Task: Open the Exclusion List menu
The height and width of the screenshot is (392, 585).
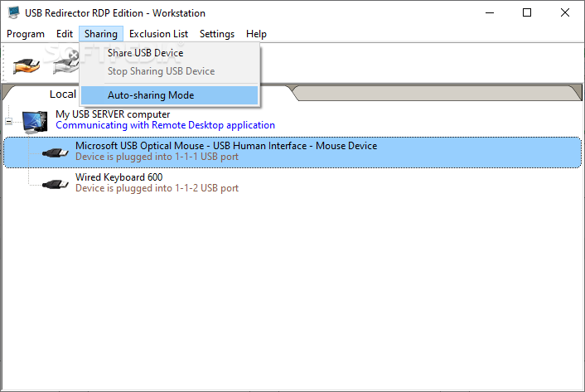Action: tap(158, 34)
